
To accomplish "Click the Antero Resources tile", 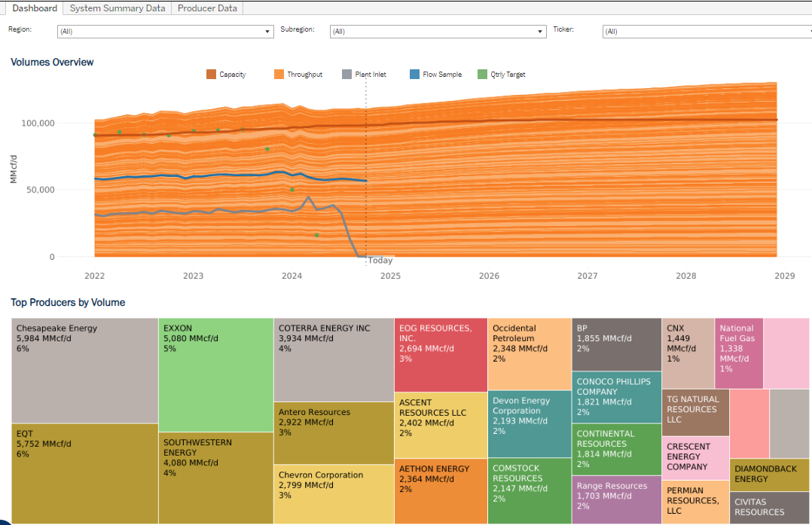I will [334, 433].
